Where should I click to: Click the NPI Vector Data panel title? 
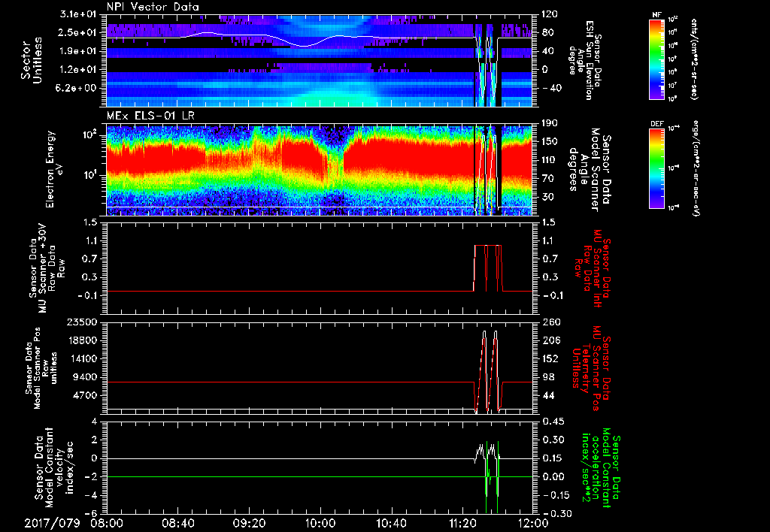pos(153,8)
